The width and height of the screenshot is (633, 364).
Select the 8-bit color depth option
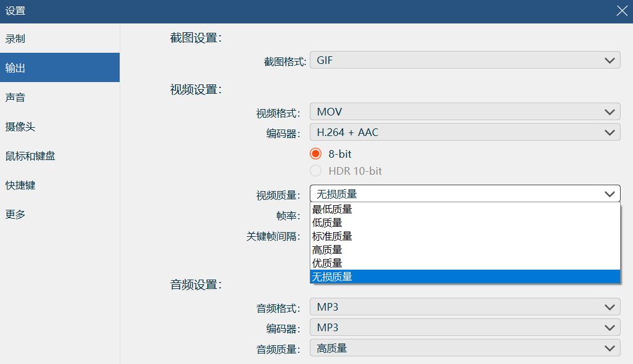coord(316,154)
